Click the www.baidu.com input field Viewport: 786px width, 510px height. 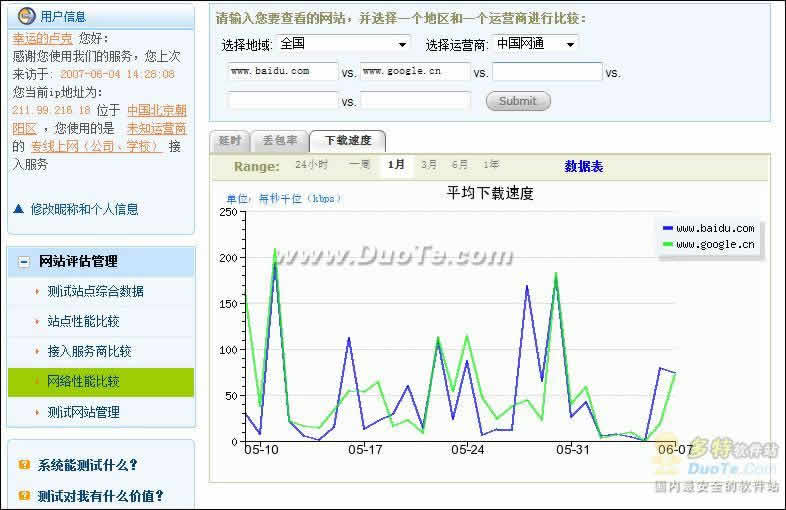[x=282, y=71]
